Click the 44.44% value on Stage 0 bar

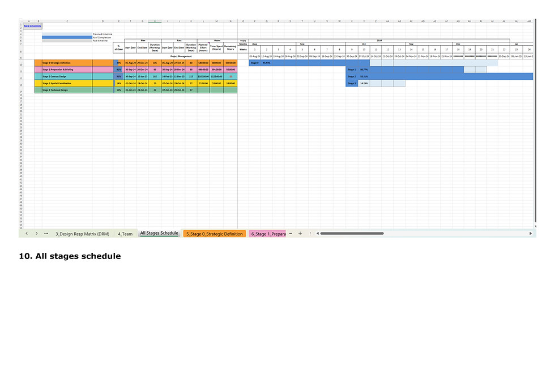tap(267, 63)
